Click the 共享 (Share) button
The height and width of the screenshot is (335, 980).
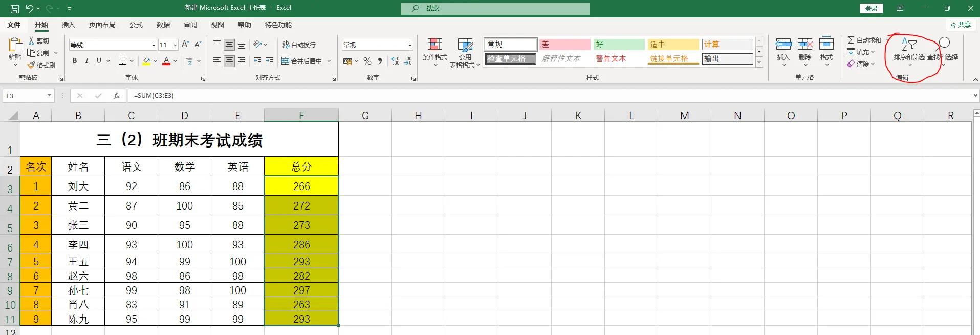(x=960, y=25)
